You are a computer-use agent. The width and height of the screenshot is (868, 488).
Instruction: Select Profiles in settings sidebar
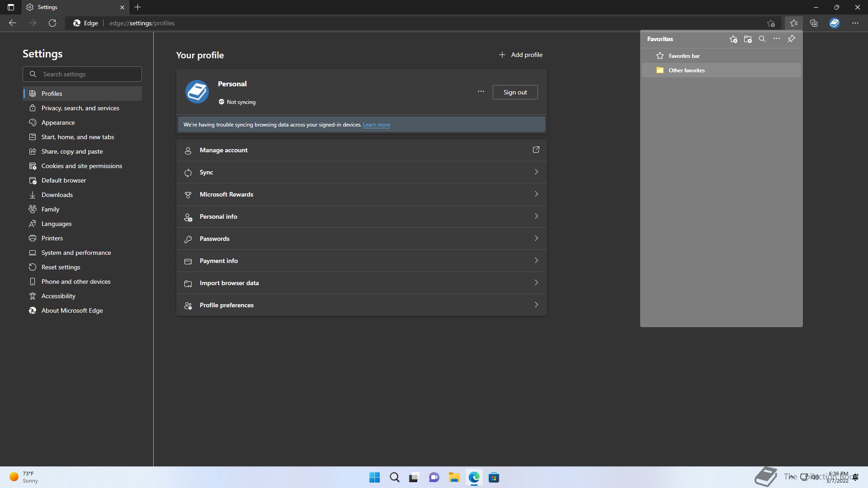pyautogui.click(x=82, y=94)
